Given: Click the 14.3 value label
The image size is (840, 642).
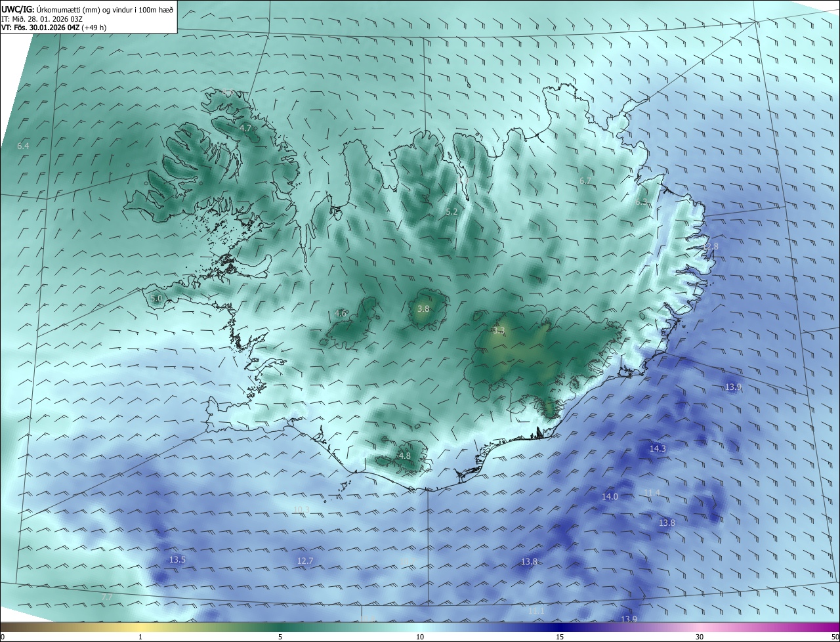Looking at the screenshot, I should [x=658, y=449].
